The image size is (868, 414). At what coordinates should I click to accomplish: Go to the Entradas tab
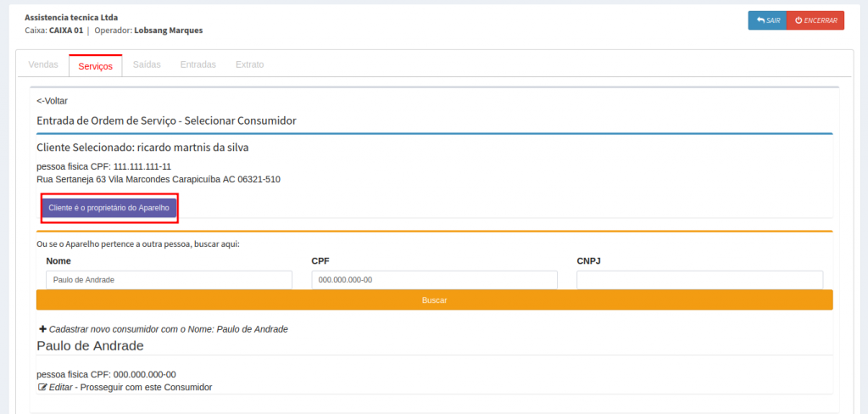click(x=198, y=64)
